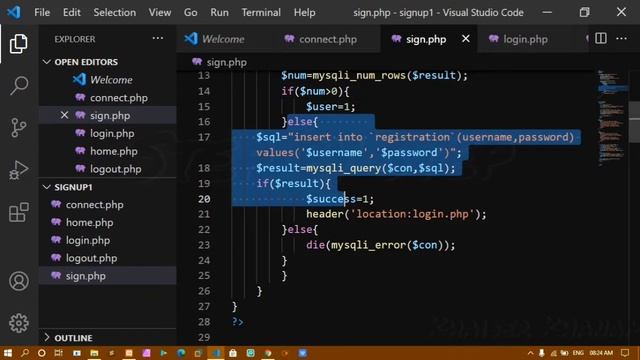
Task: Click line number 23 in gutter
Action: (x=204, y=245)
